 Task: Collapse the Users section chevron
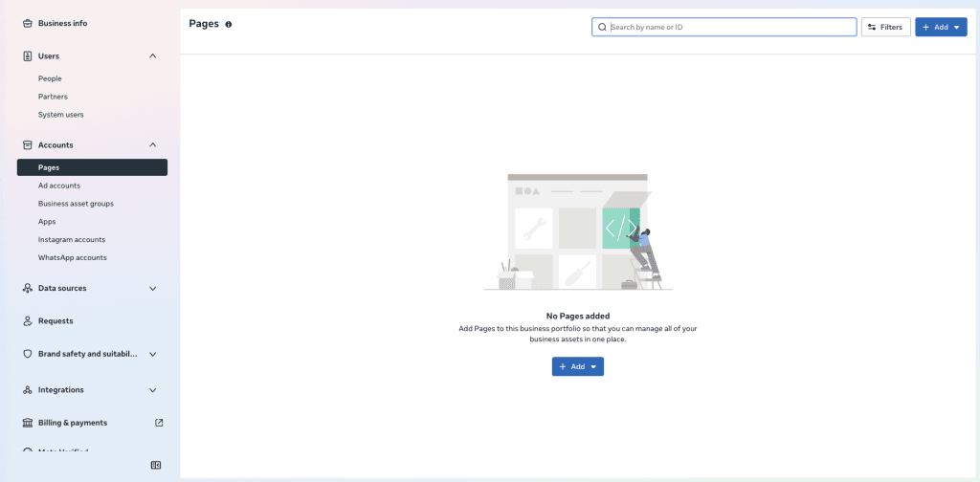(153, 56)
